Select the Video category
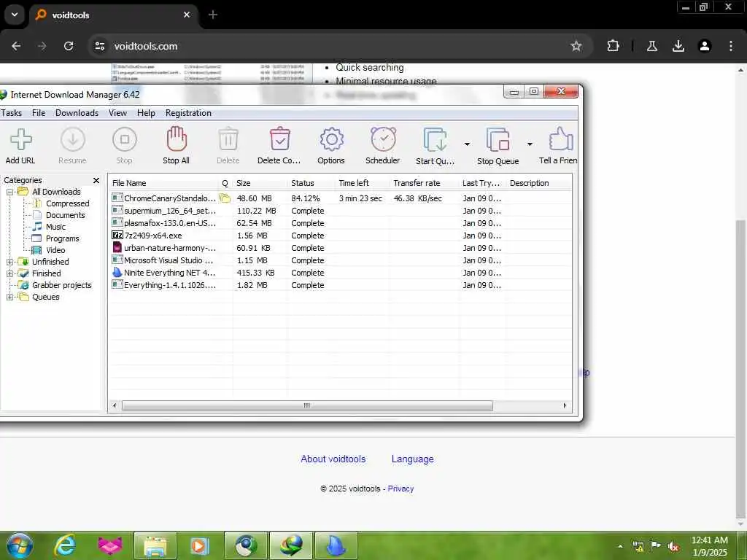 55,250
